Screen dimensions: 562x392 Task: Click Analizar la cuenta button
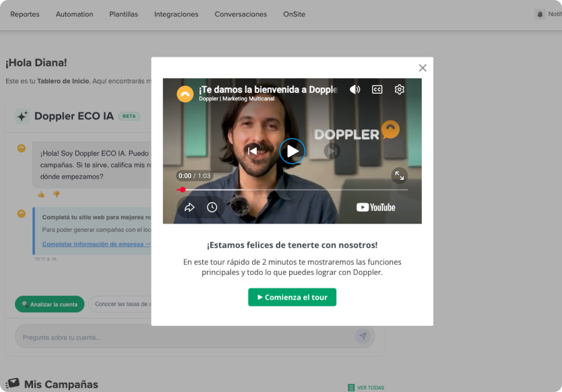(49, 304)
